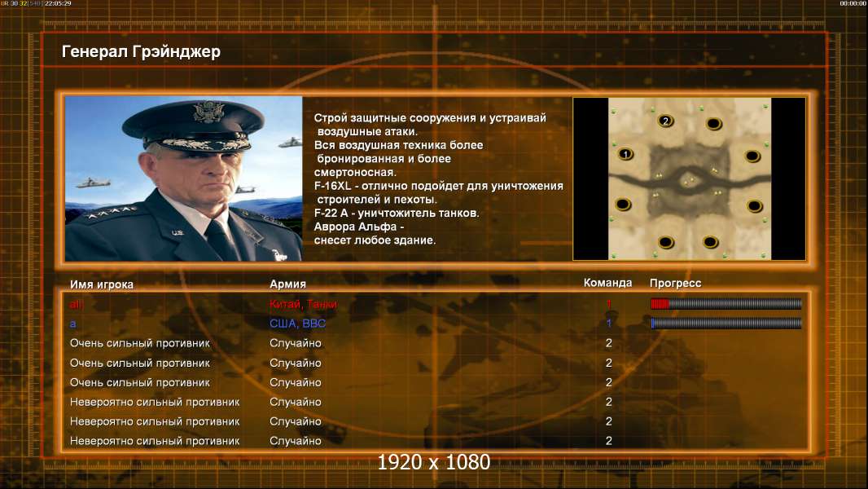Click the 'Команда' column header
This screenshot has width=868, height=489.
pyautogui.click(x=607, y=283)
